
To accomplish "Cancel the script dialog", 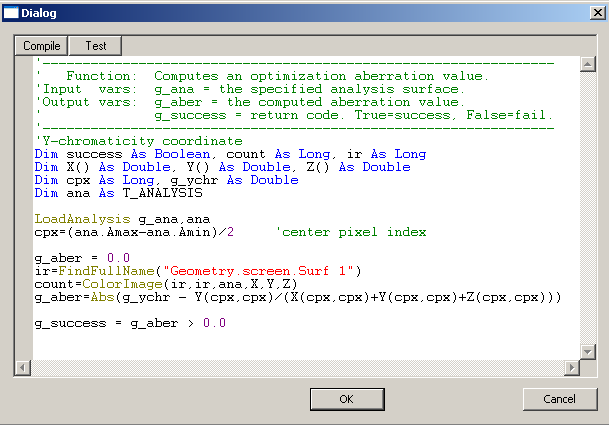I will click(559, 398).
